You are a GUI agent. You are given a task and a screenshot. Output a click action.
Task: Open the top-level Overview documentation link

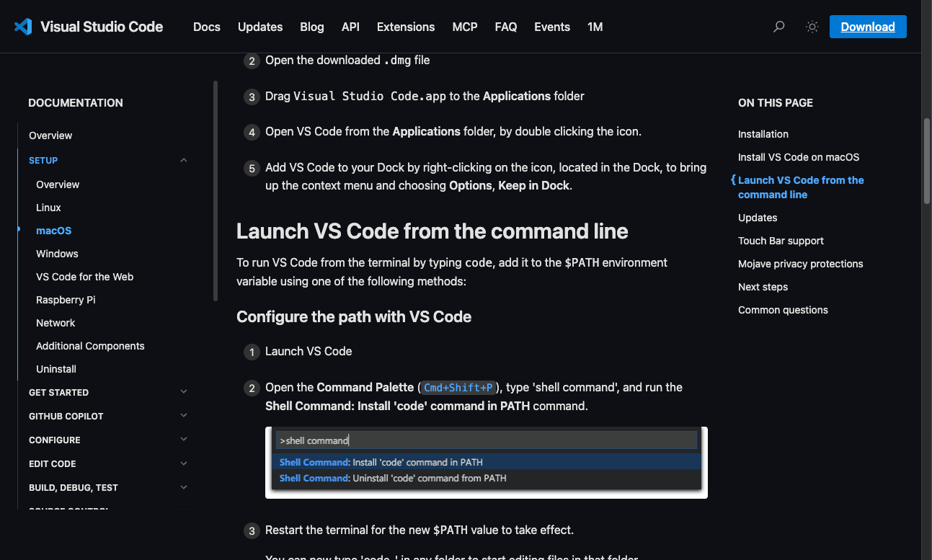coord(50,135)
